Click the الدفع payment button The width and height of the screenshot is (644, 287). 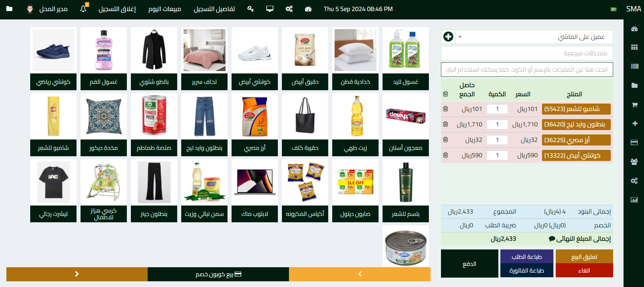pyautogui.click(x=469, y=264)
